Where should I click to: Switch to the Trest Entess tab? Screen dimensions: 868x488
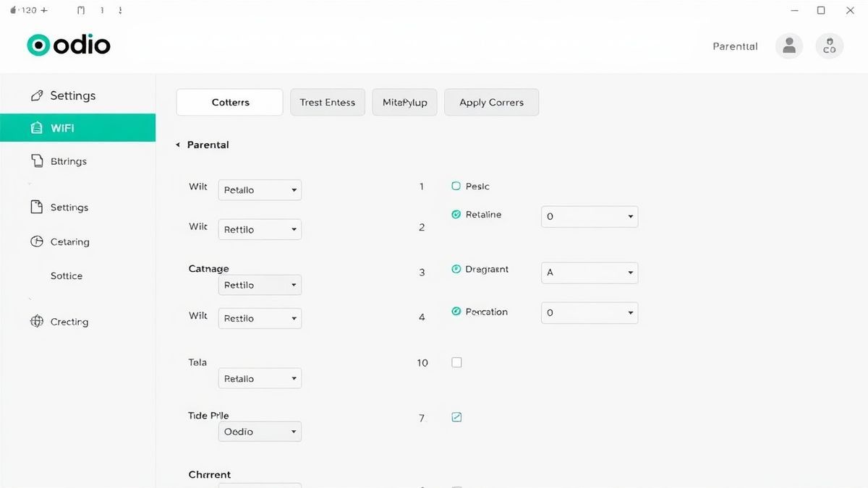(328, 103)
